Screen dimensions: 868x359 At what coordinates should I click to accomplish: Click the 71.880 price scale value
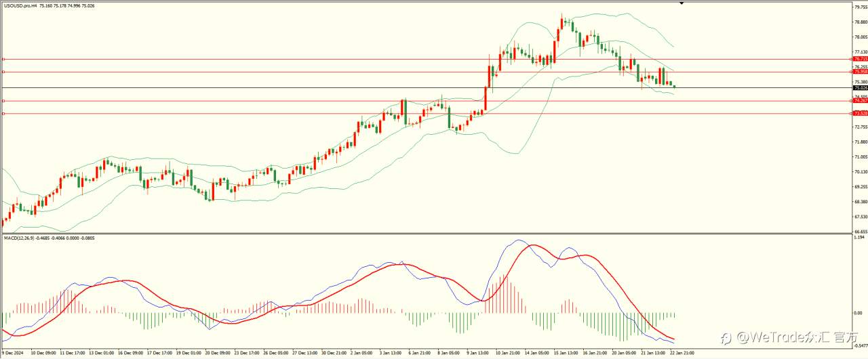click(861, 142)
